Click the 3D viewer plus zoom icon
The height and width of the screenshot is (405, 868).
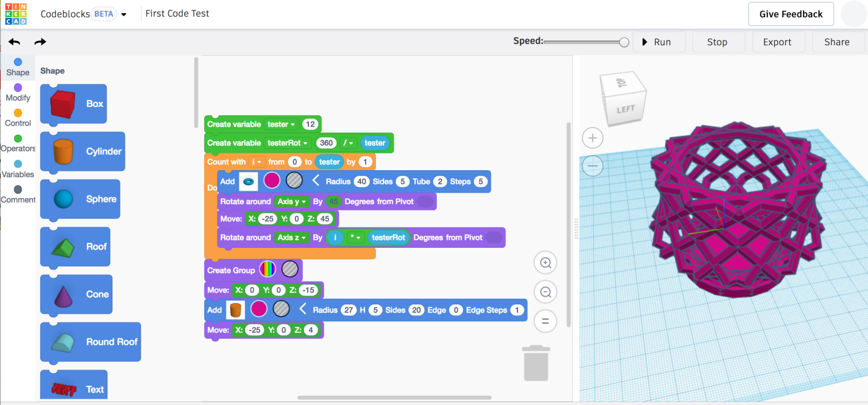tap(593, 138)
